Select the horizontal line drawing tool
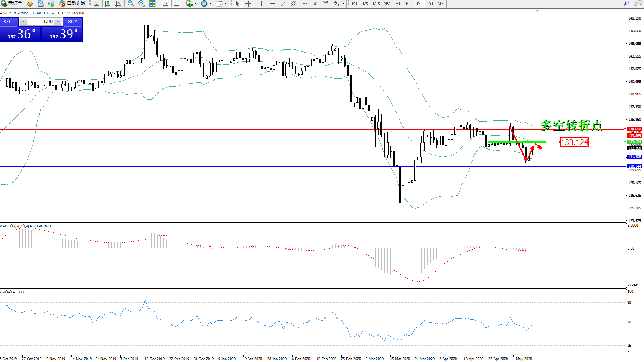The width and height of the screenshot is (644, 362). pos(272,3)
